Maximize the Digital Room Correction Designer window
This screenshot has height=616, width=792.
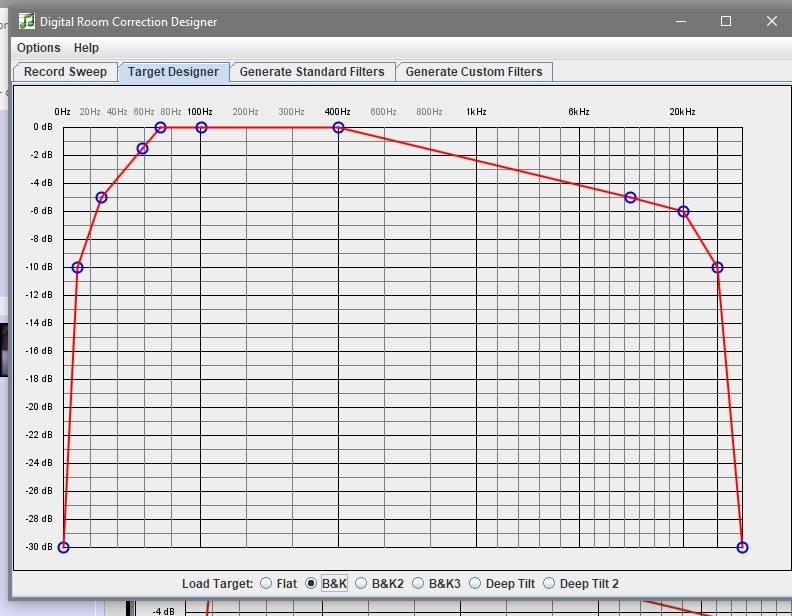coord(726,21)
